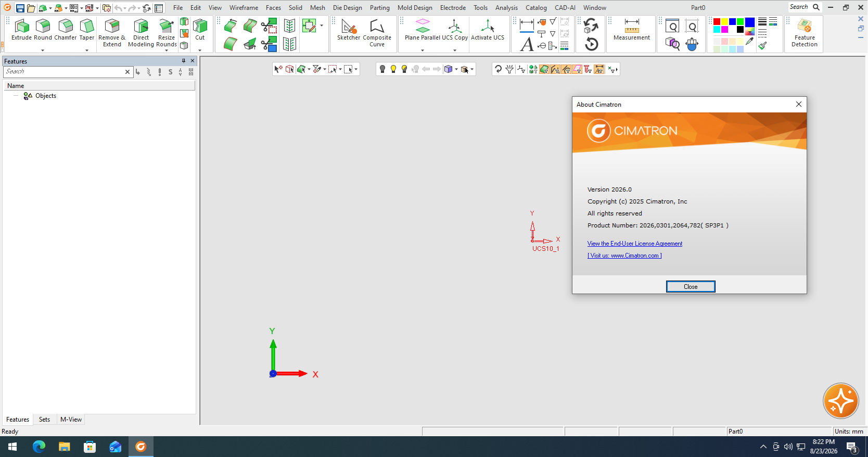
Task: Pick the red color swatch
Action: click(x=717, y=22)
